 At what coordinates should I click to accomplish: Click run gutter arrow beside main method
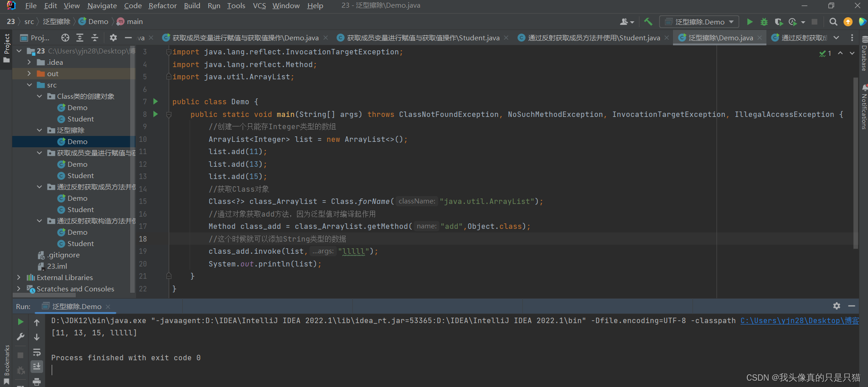[156, 114]
